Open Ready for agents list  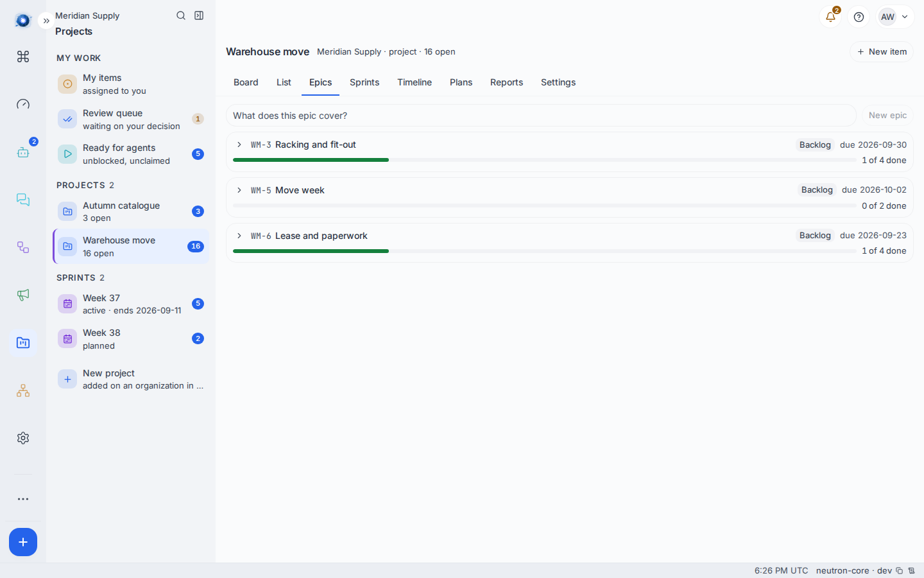point(131,154)
